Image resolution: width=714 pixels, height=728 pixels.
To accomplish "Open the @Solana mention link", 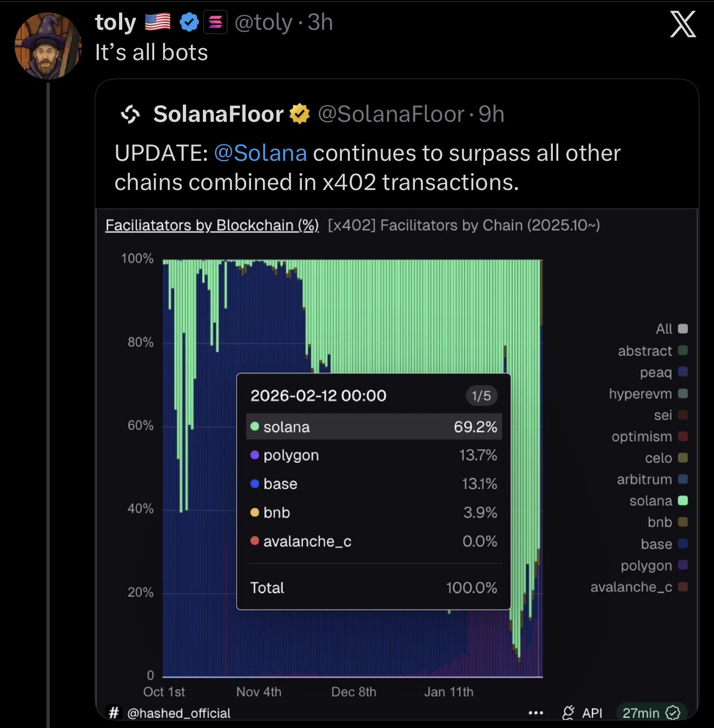I will [x=261, y=153].
